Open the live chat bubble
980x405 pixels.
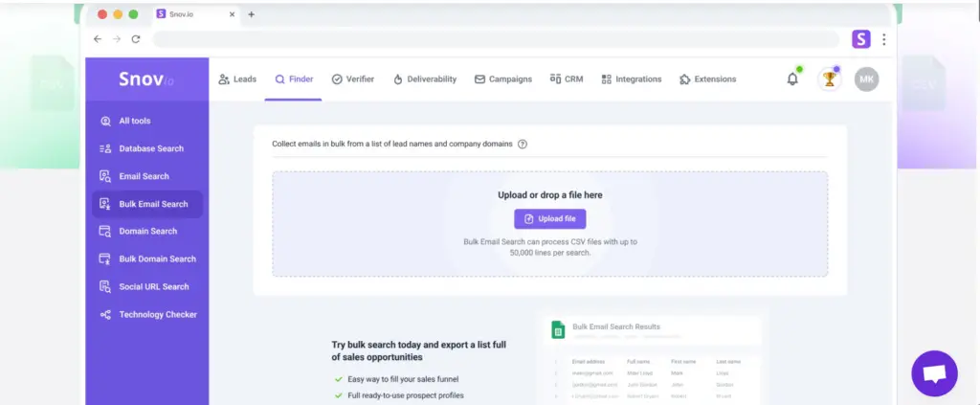point(934,373)
